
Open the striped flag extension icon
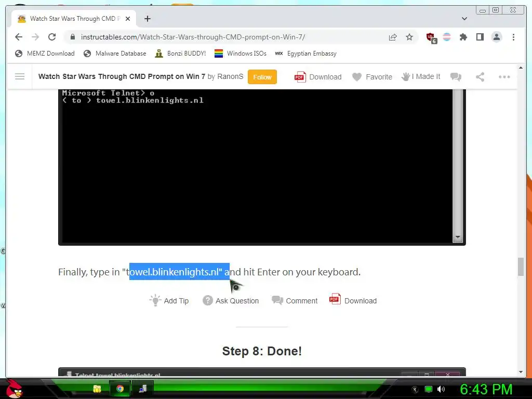coord(447,37)
